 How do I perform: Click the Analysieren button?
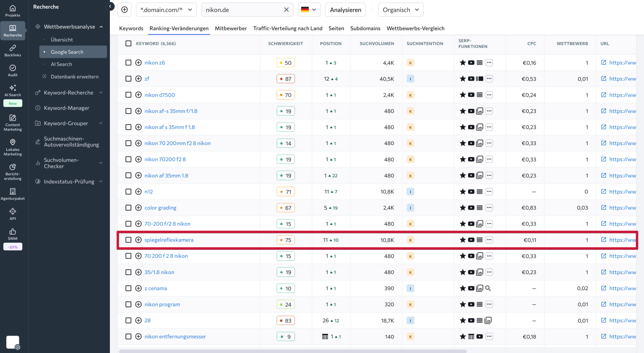coord(345,10)
